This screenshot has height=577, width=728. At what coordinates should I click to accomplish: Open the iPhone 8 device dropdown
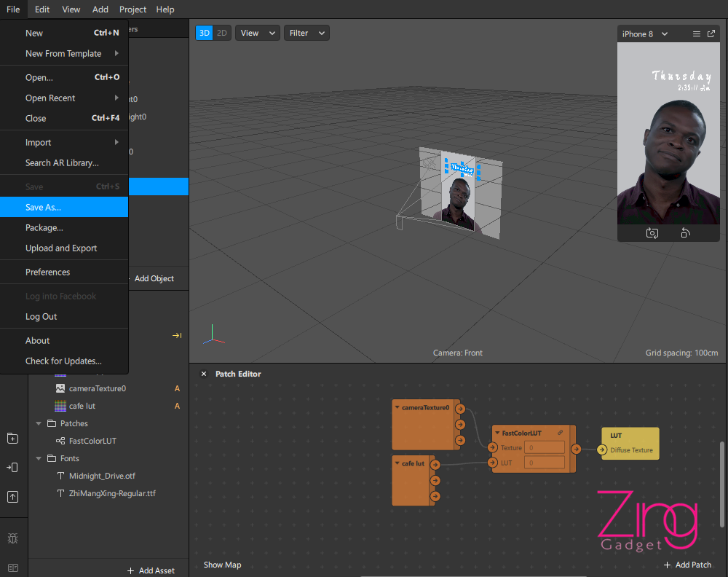(x=645, y=34)
